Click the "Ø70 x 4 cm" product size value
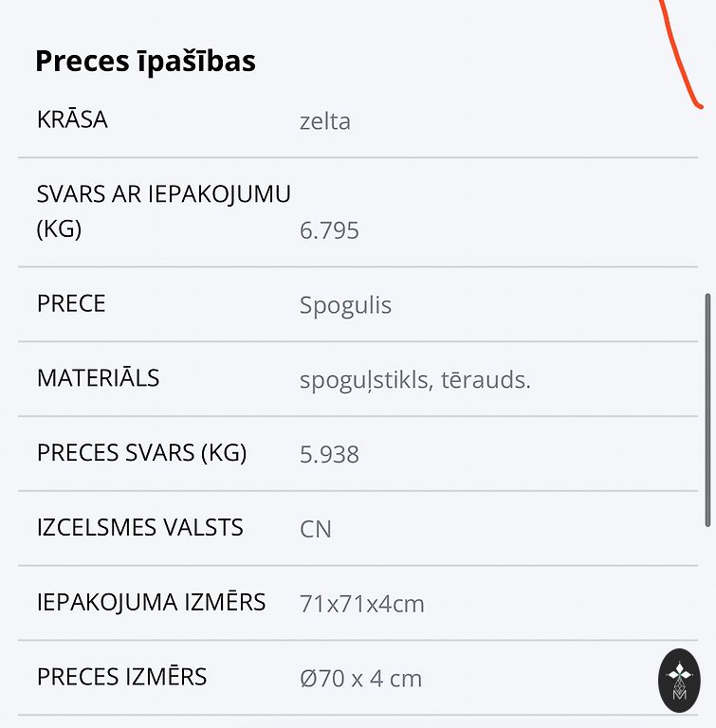This screenshot has height=728, width=716. pyautogui.click(x=360, y=679)
